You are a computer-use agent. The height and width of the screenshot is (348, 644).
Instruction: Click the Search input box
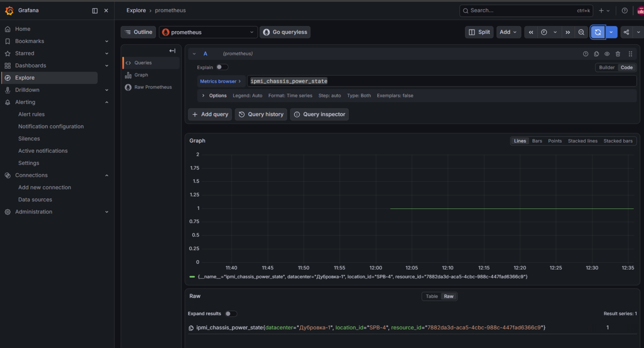[526, 11]
